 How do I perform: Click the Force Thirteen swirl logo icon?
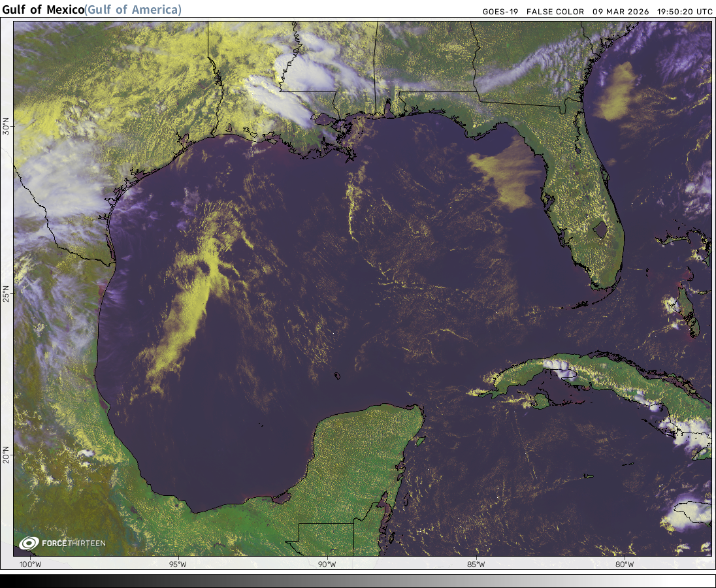pos(29,543)
